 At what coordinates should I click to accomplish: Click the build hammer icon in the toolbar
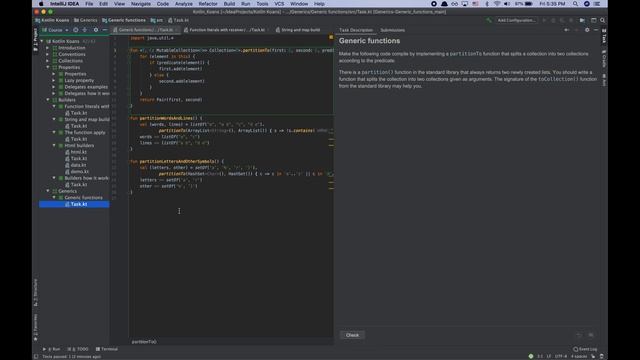489,20
